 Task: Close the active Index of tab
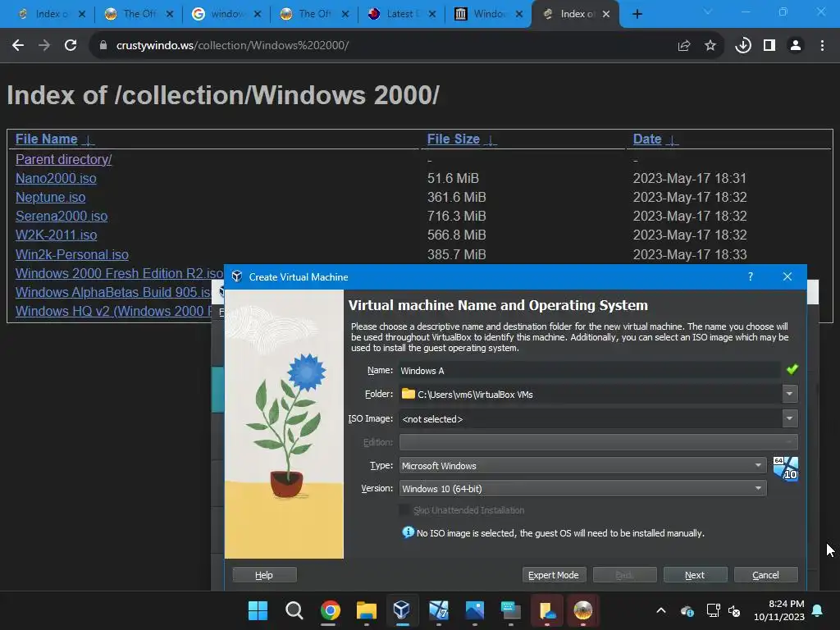(x=606, y=14)
